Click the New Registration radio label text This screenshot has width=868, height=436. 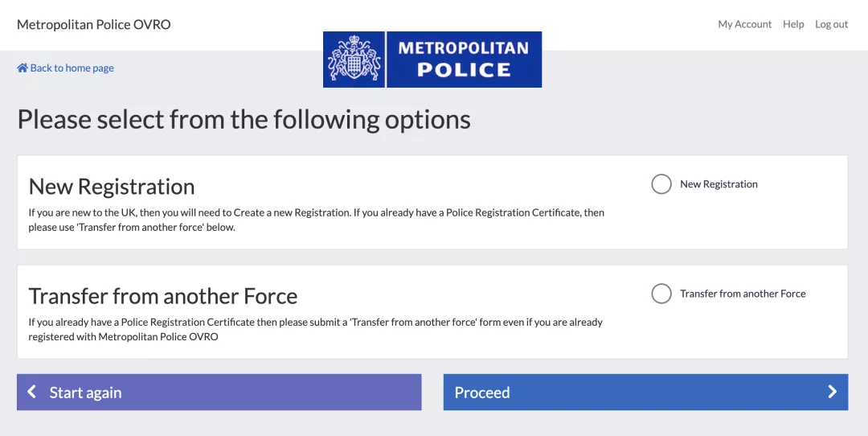click(719, 184)
